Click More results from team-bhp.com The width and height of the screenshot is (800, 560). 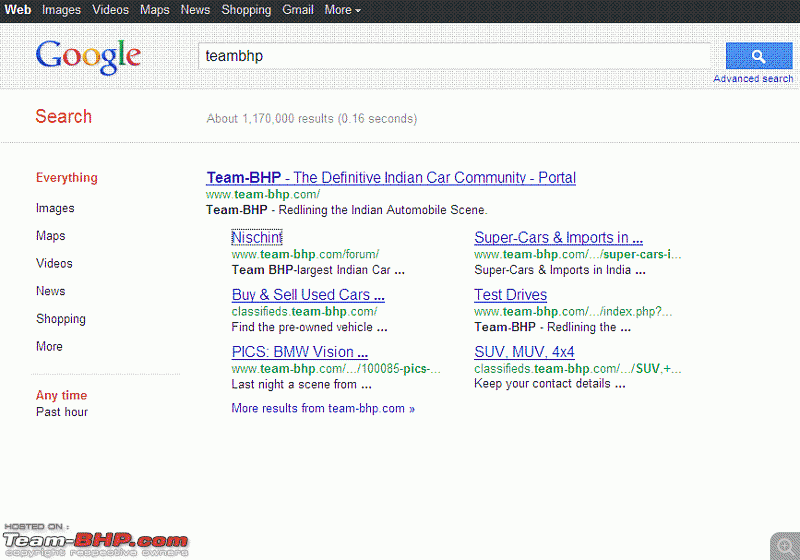point(323,409)
